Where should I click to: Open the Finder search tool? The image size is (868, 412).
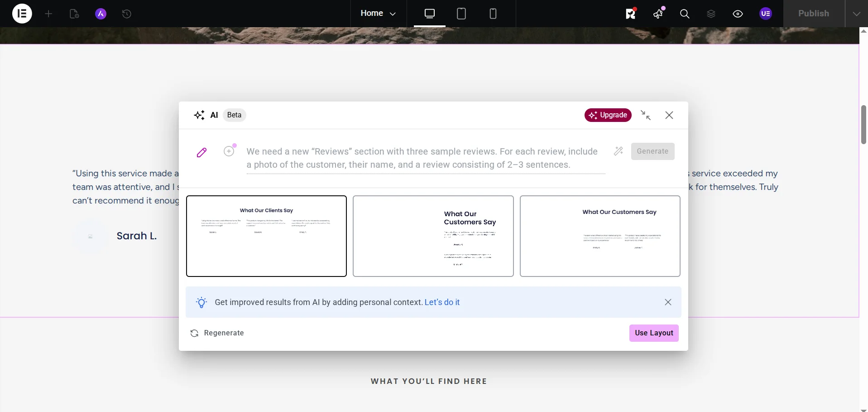coord(684,14)
